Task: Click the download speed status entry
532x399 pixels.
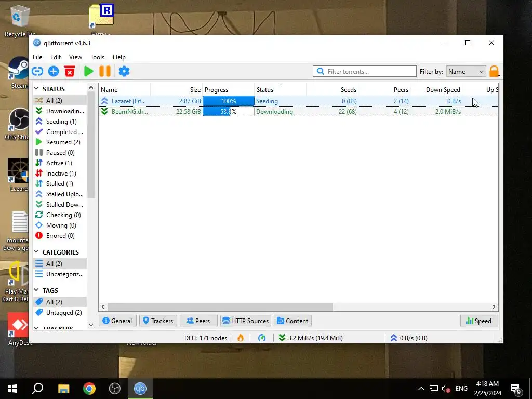Action: (311, 338)
